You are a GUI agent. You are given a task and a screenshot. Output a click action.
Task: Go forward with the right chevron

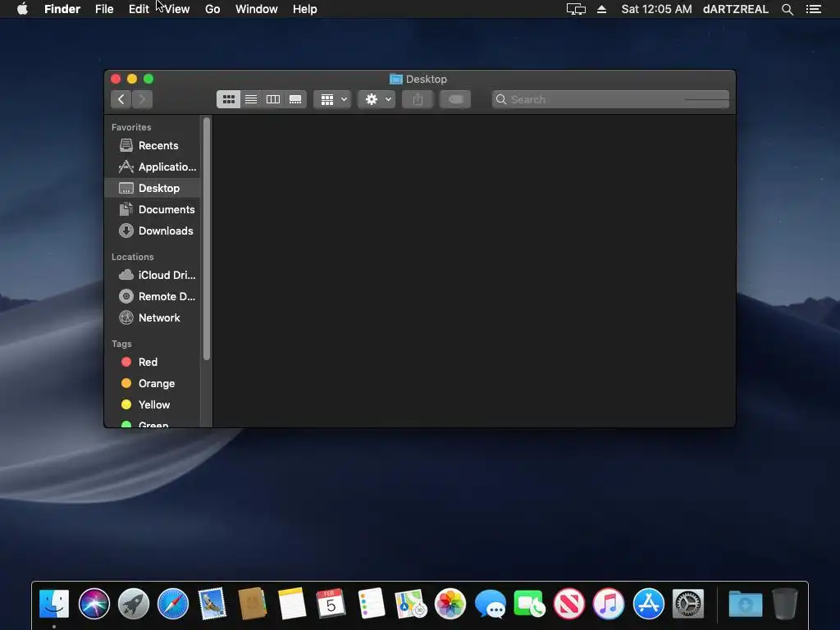pos(142,99)
